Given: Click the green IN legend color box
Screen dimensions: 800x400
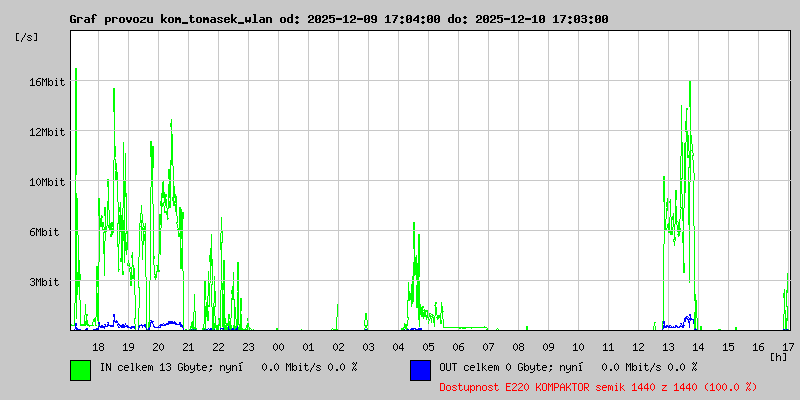Looking at the screenshot, I should pyautogui.click(x=81, y=370).
